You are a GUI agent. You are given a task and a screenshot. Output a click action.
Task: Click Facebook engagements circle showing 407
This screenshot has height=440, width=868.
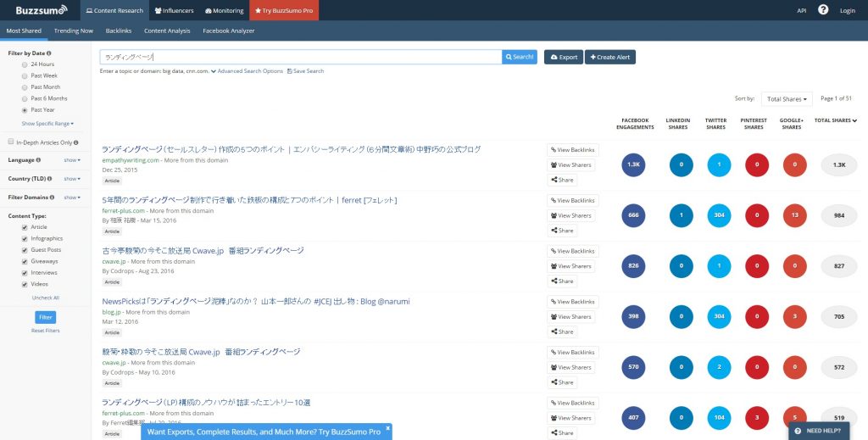(633, 418)
